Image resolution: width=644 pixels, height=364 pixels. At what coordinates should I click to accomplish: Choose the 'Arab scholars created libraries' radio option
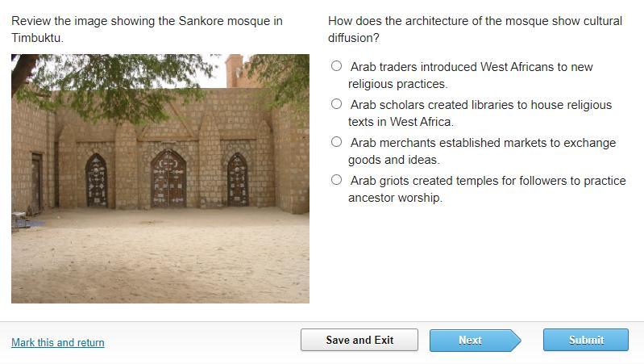(x=337, y=104)
